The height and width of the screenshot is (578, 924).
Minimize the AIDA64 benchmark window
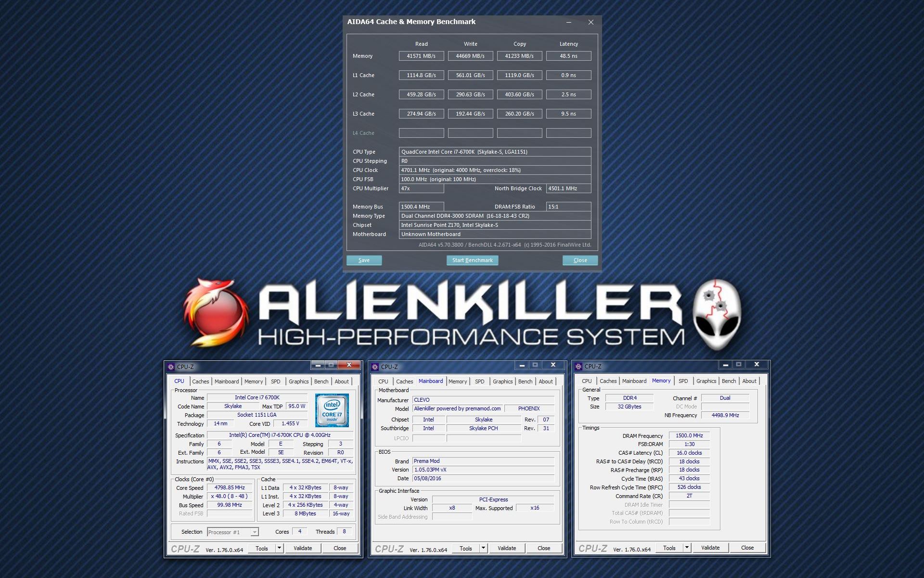coord(569,22)
